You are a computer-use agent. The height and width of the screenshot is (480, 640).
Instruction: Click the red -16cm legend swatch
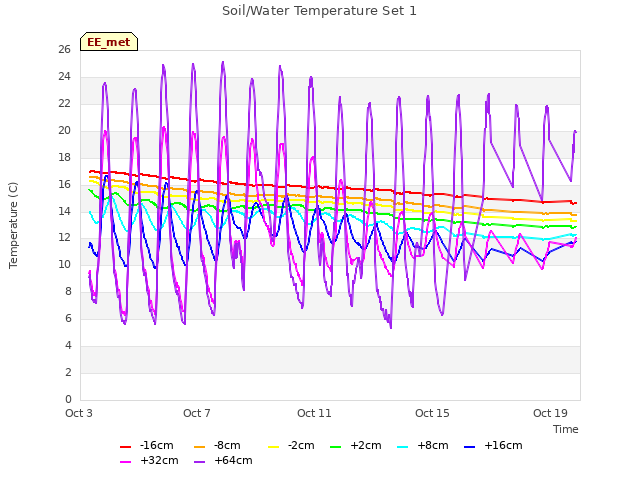(125, 447)
